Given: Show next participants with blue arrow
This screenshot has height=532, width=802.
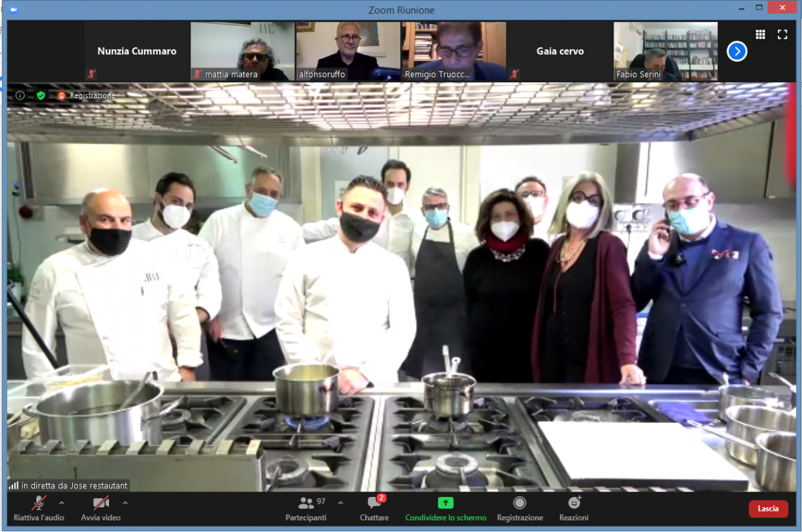Looking at the screenshot, I should point(737,51).
